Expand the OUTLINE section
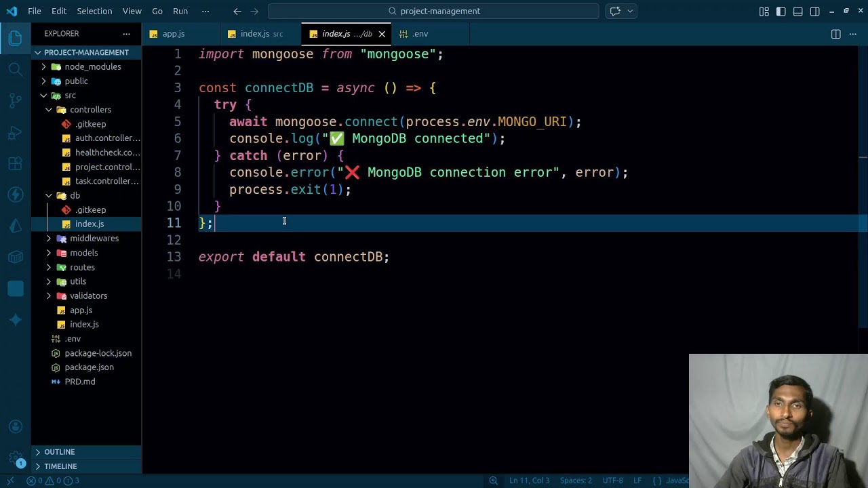This screenshot has width=868, height=488. click(x=86, y=452)
